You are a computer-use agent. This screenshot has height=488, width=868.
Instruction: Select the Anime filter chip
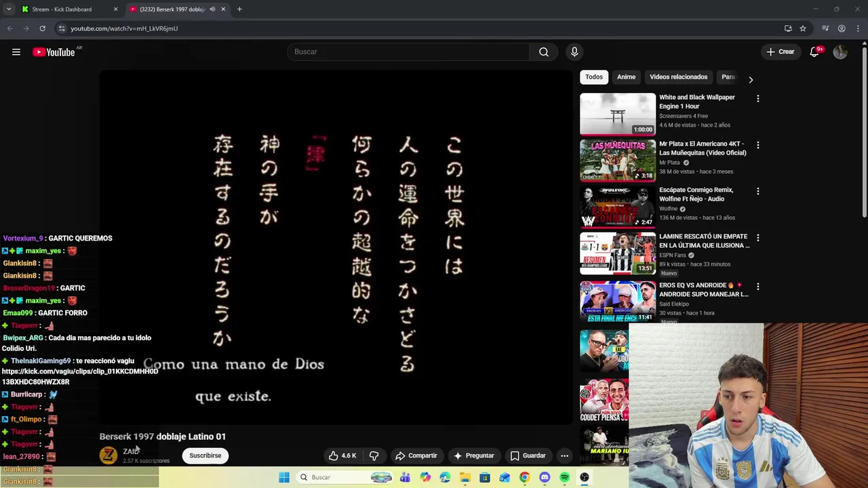coord(626,77)
